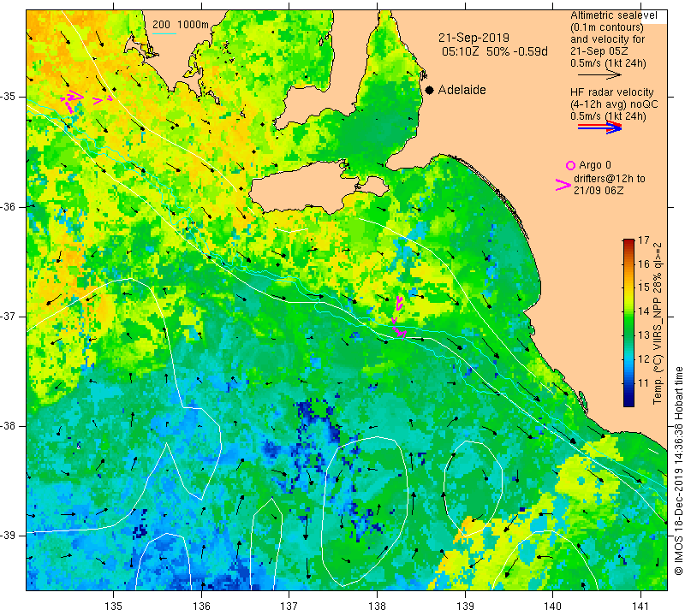
Task: Click the magenta Argo float circle legend symbol
Action: [570, 165]
